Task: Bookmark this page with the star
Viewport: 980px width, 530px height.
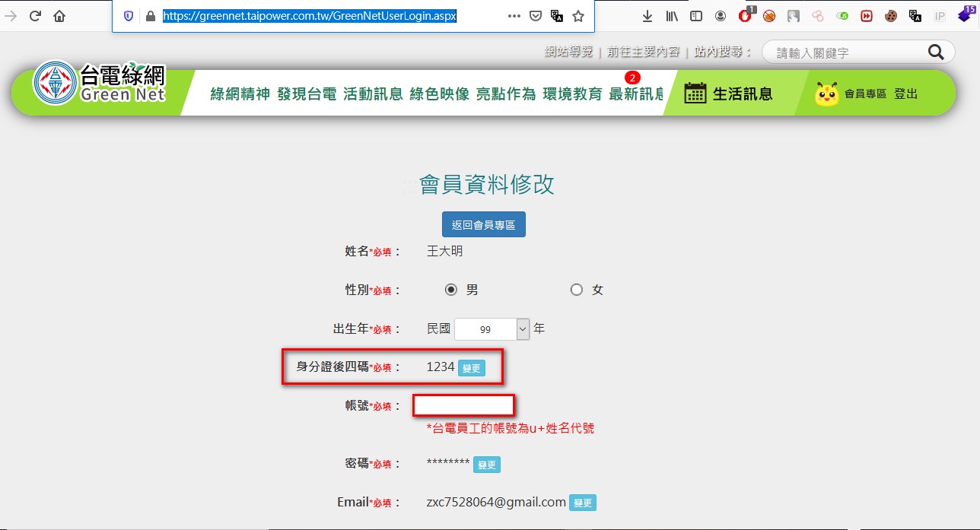Action: click(578, 16)
